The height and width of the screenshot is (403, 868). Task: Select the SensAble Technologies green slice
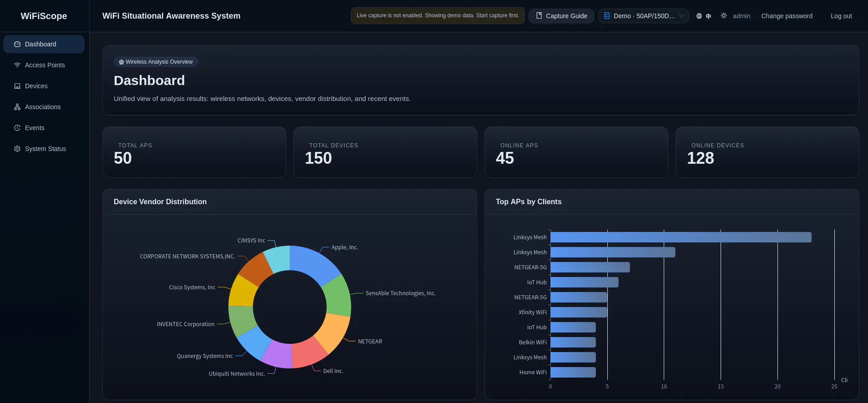click(338, 296)
